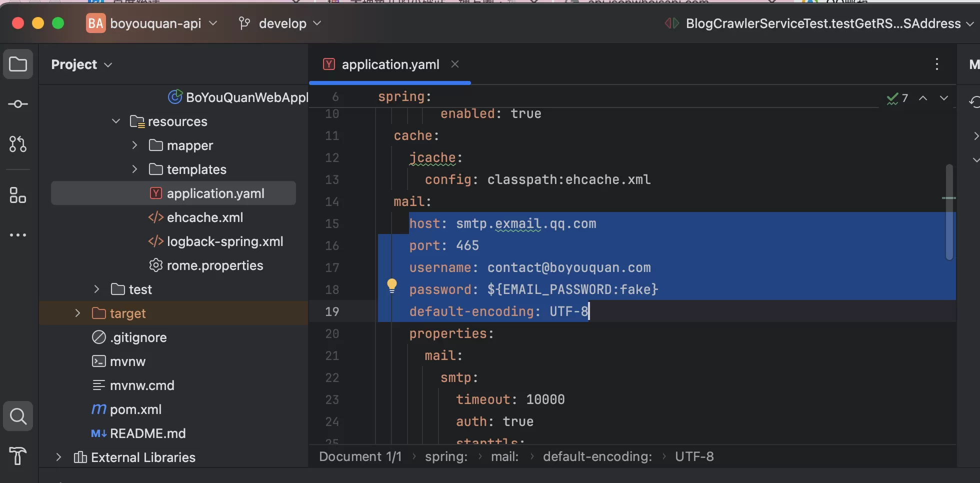Image resolution: width=980 pixels, height=483 pixels.
Task: Open editor tab options three-dot menu
Action: (x=936, y=64)
